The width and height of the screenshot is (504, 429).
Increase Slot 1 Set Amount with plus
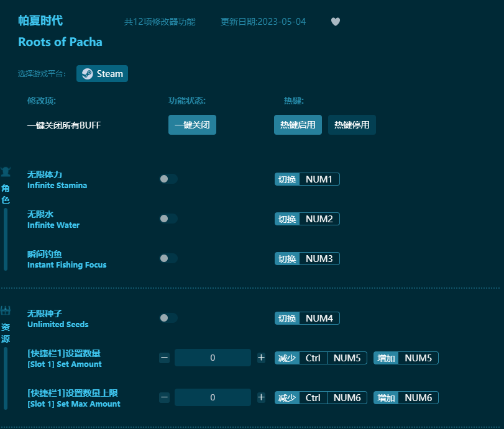(261, 358)
